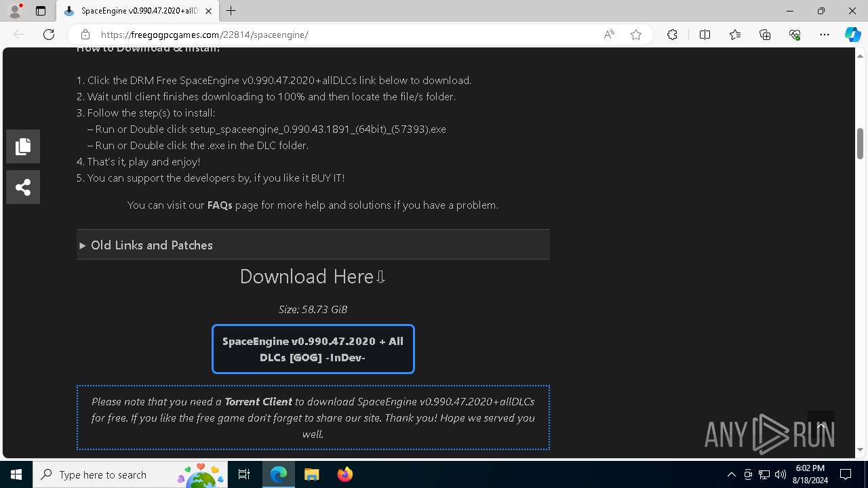Image resolution: width=868 pixels, height=488 pixels.
Task: Open the notification center icon
Action: click(x=846, y=474)
